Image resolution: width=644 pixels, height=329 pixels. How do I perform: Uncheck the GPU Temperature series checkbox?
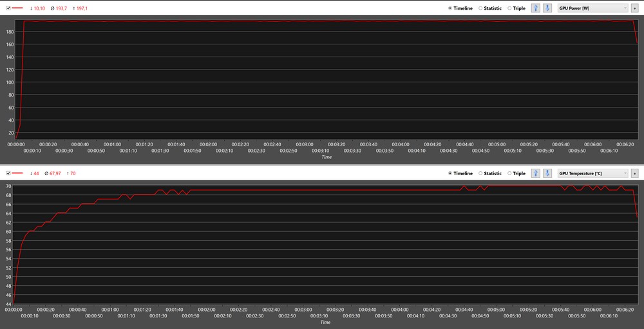click(x=8, y=173)
